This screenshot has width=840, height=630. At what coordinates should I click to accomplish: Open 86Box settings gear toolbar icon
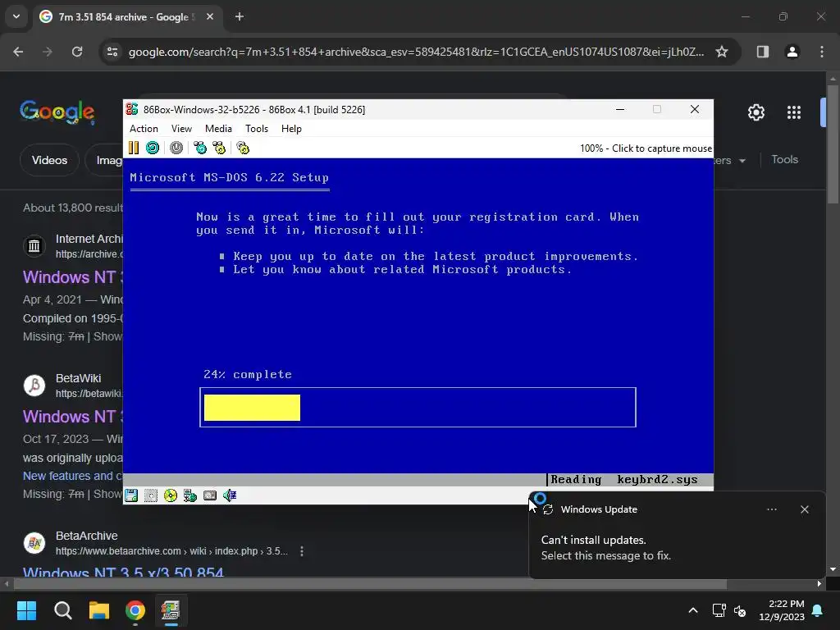pos(243,148)
